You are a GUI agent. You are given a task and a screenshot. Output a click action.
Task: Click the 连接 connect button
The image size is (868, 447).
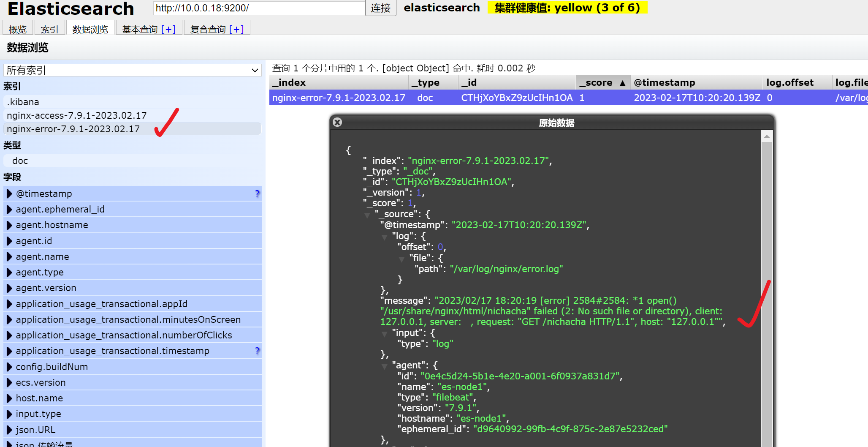380,8
